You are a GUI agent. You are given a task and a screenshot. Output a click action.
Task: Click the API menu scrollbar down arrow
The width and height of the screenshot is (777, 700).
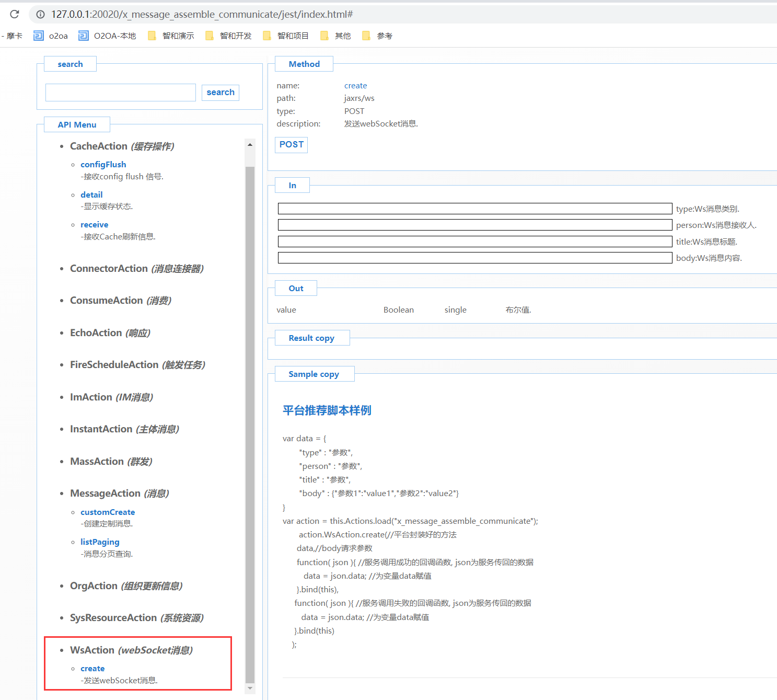point(250,688)
